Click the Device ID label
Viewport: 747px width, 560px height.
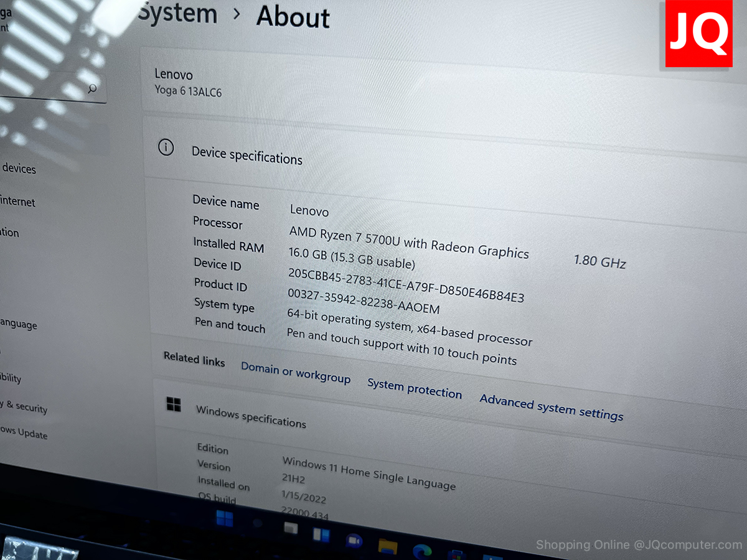pyautogui.click(x=217, y=264)
